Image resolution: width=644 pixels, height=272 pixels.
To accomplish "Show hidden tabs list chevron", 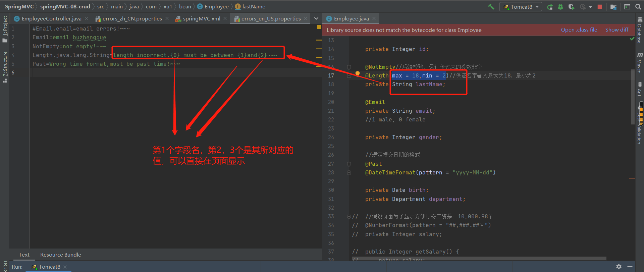I will [x=316, y=18].
